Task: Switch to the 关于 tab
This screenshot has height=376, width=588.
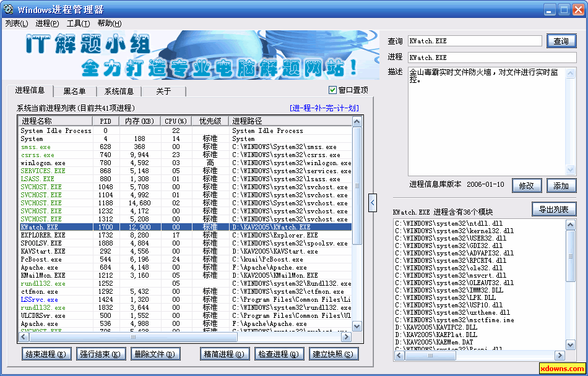Action: [163, 92]
